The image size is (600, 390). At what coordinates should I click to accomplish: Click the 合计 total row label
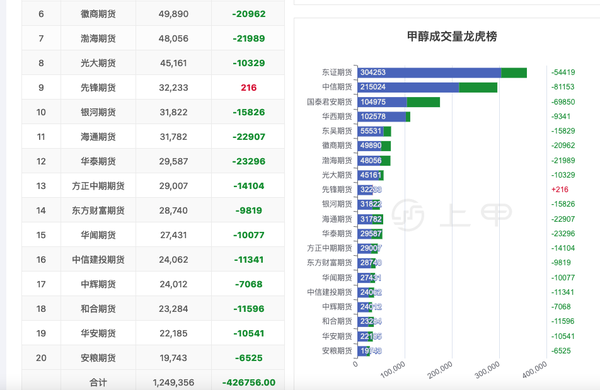pos(98,382)
